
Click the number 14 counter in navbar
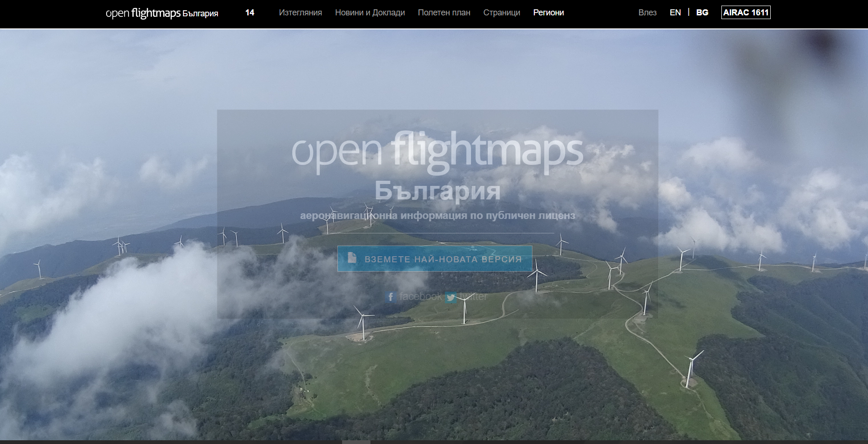(249, 13)
